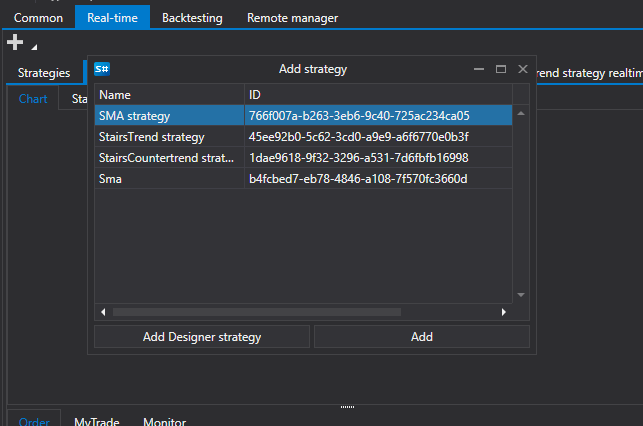
Task: Minimize the Add strategy dialog
Action: [x=479, y=69]
